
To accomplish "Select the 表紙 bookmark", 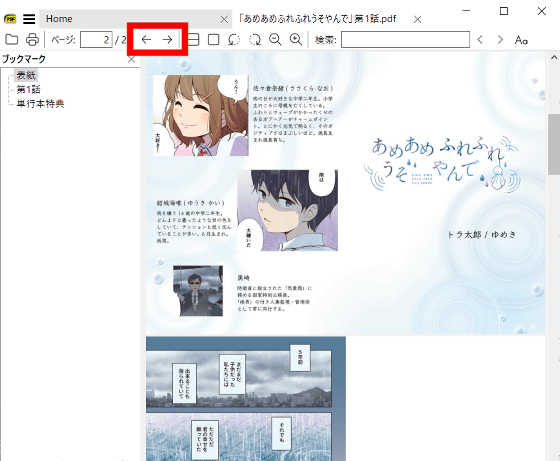I will tap(26, 75).
